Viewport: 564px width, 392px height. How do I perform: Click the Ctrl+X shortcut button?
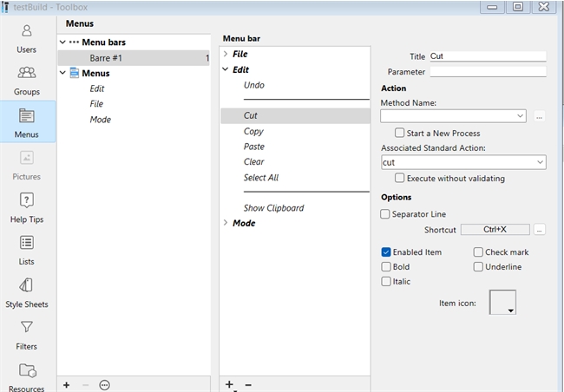pyautogui.click(x=495, y=230)
